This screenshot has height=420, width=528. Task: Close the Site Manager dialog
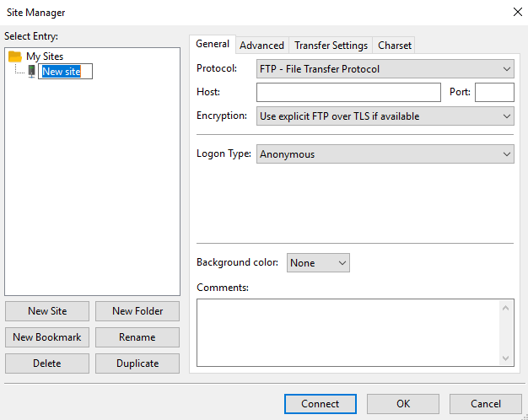(x=518, y=12)
